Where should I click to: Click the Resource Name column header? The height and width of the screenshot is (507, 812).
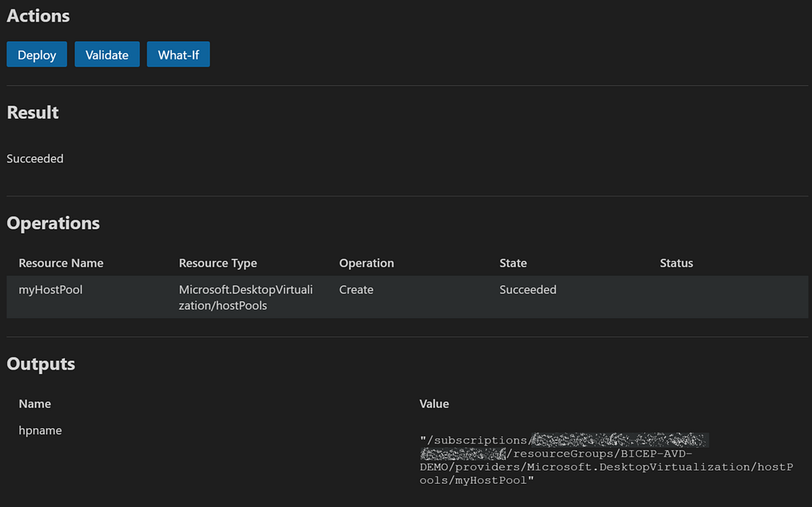pos(61,263)
